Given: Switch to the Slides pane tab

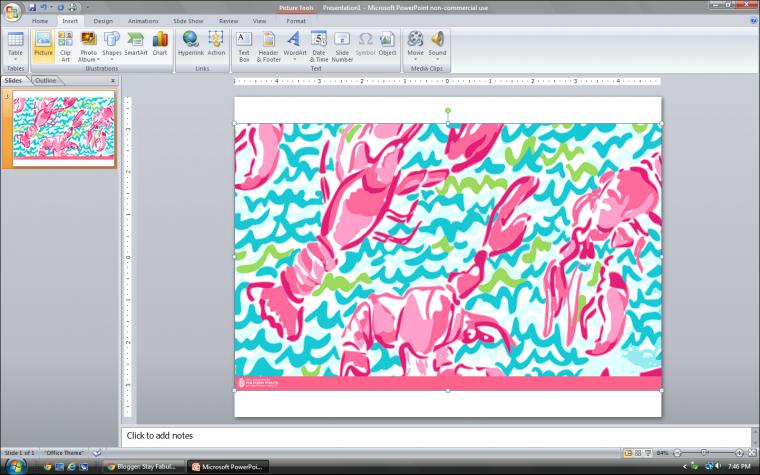Looking at the screenshot, I should coord(14,80).
